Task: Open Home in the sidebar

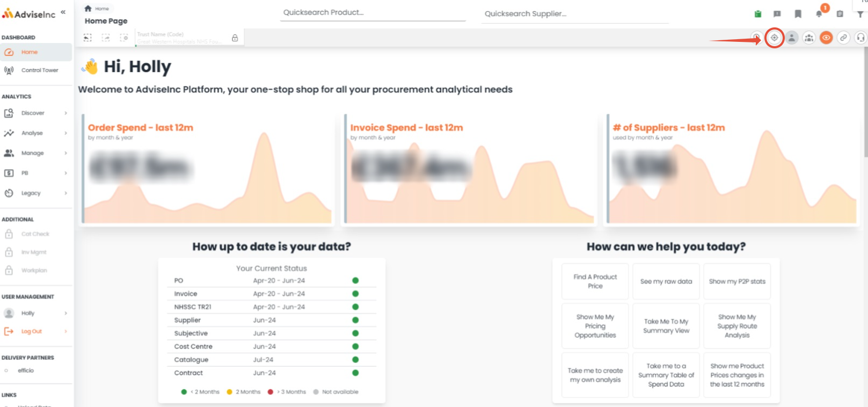Action: tap(36, 52)
